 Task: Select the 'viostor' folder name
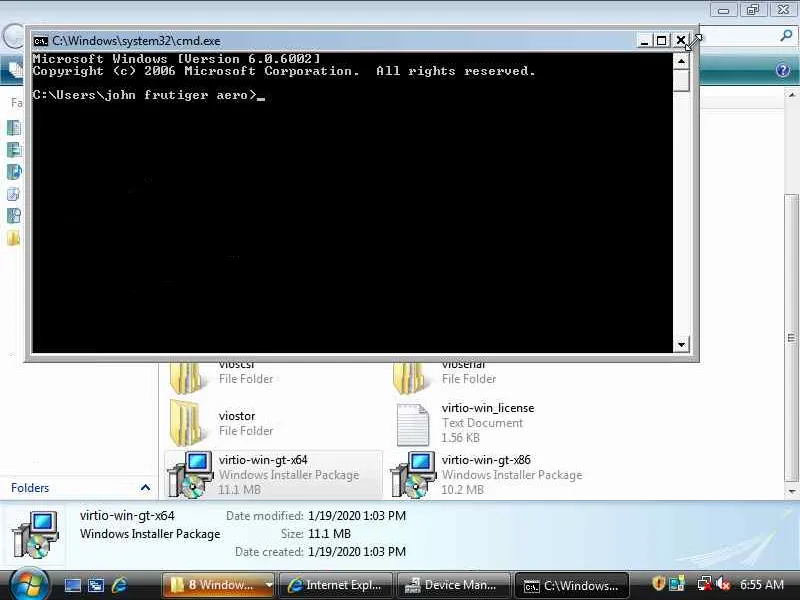click(x=237, y=416)
